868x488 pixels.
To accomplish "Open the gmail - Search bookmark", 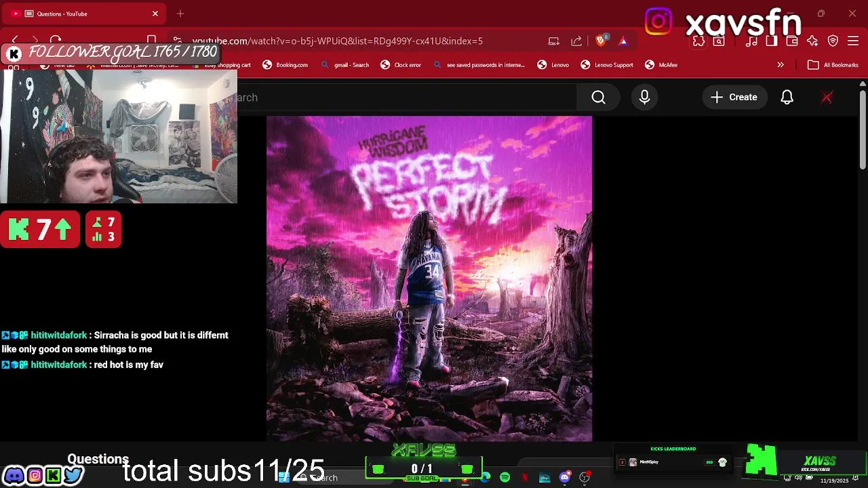I will pos(345,65).
